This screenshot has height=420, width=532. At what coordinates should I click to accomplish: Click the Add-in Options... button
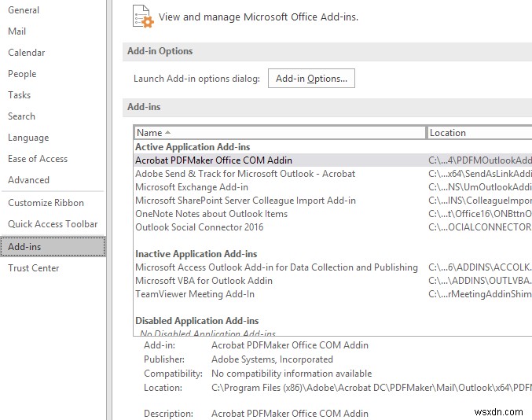pos(311,79)
